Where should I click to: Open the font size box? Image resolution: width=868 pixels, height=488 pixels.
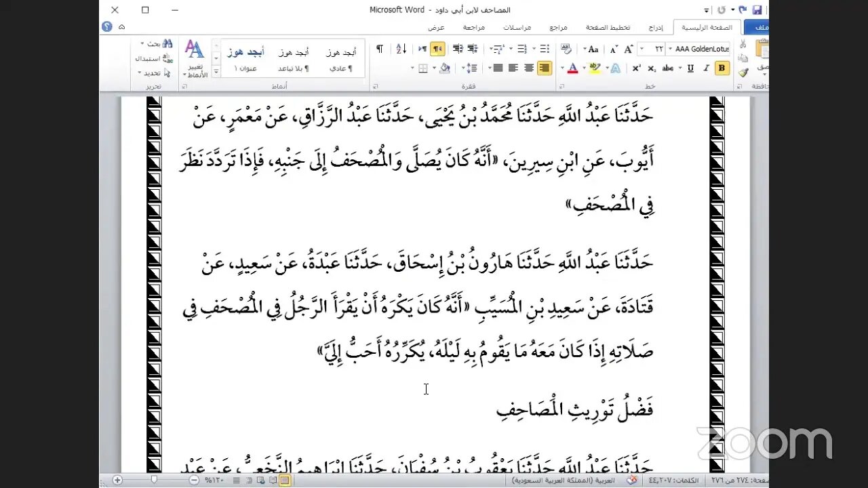coord(651,49)
